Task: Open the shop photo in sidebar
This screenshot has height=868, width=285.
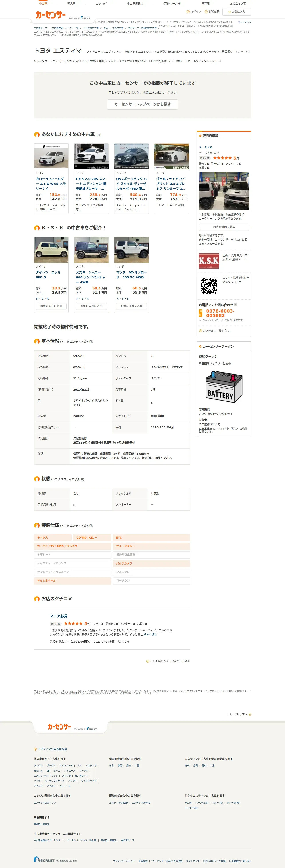Action: pos(224,191)
